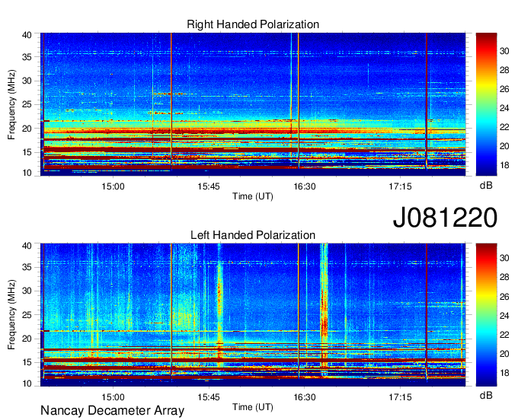Click the 30 dB value on the lower color bar

point(504,258)
